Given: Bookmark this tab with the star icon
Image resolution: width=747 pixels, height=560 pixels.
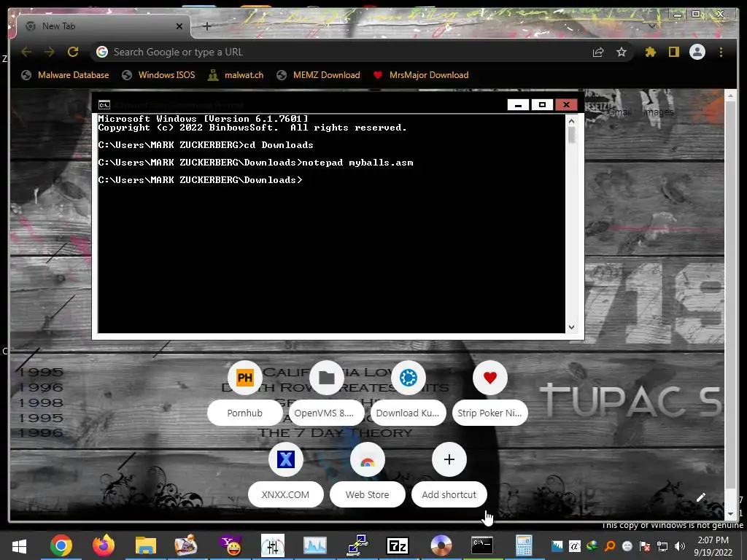Looking at the screenshot, I should coord(622,52).
